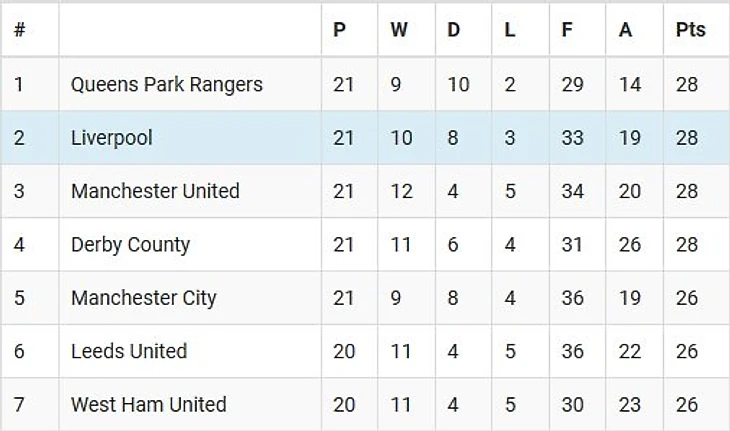This screenshot has width=730, height=431.
Task: Click Liverpool's points value 28
Action: tap(686, 138)
